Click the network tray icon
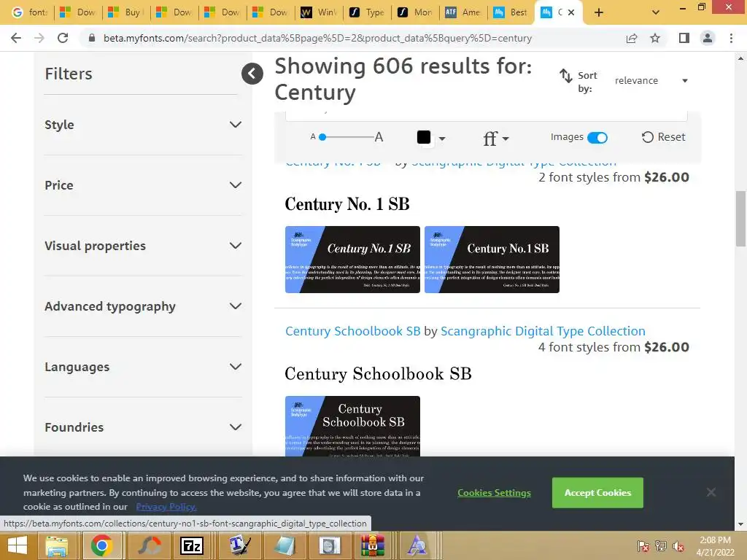 (661, 546)
